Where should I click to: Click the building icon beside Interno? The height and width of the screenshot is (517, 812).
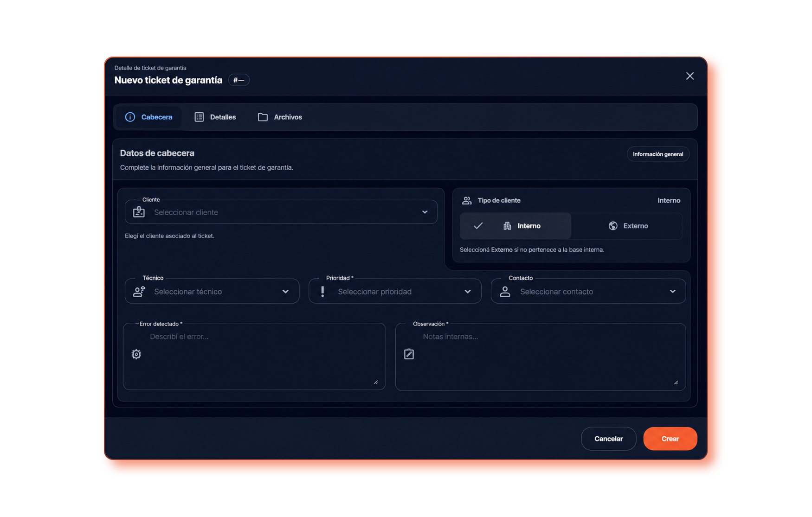[x=507, y=226]
